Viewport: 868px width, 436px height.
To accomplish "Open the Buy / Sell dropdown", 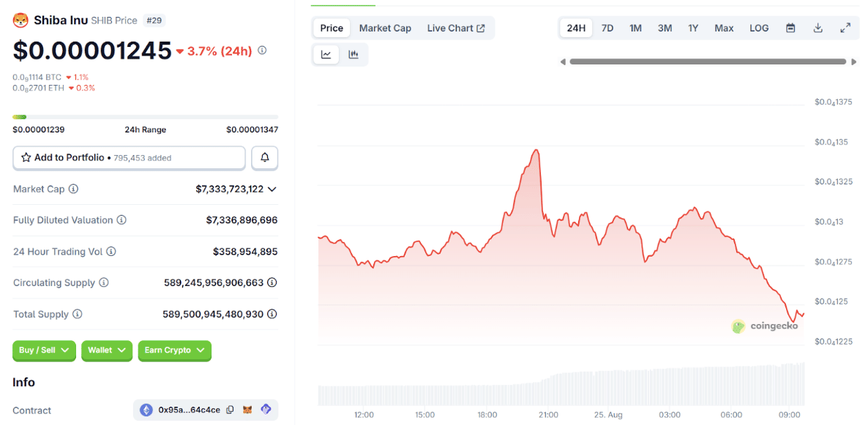I will (44, 350).
